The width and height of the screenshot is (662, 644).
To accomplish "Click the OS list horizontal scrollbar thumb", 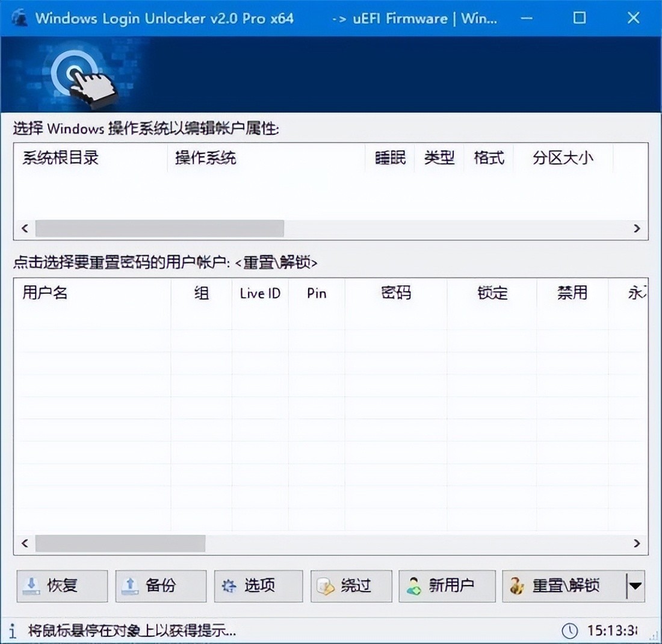I will click(159, 229).
